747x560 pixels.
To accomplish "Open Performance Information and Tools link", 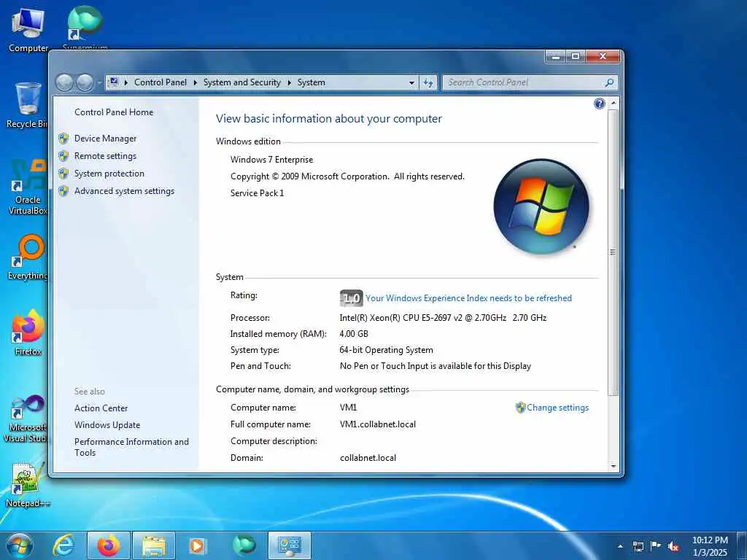I will pyautogui.click(x=131, y=447).
